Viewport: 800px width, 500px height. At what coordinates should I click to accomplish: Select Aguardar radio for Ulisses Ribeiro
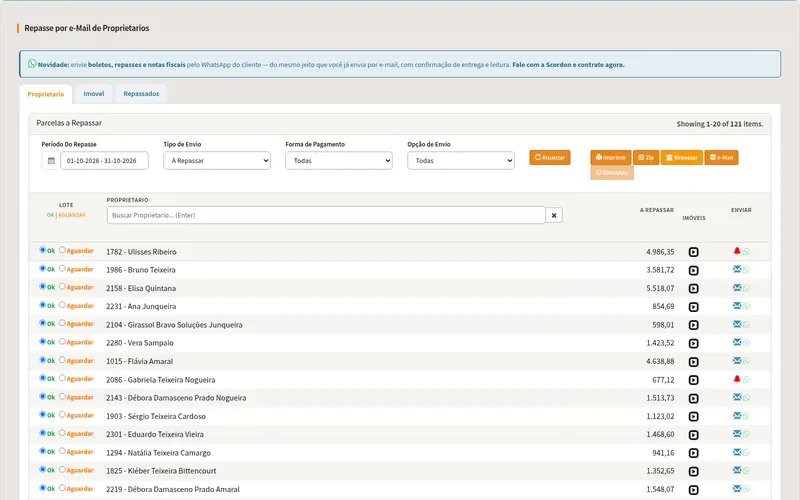pos(62,250)
